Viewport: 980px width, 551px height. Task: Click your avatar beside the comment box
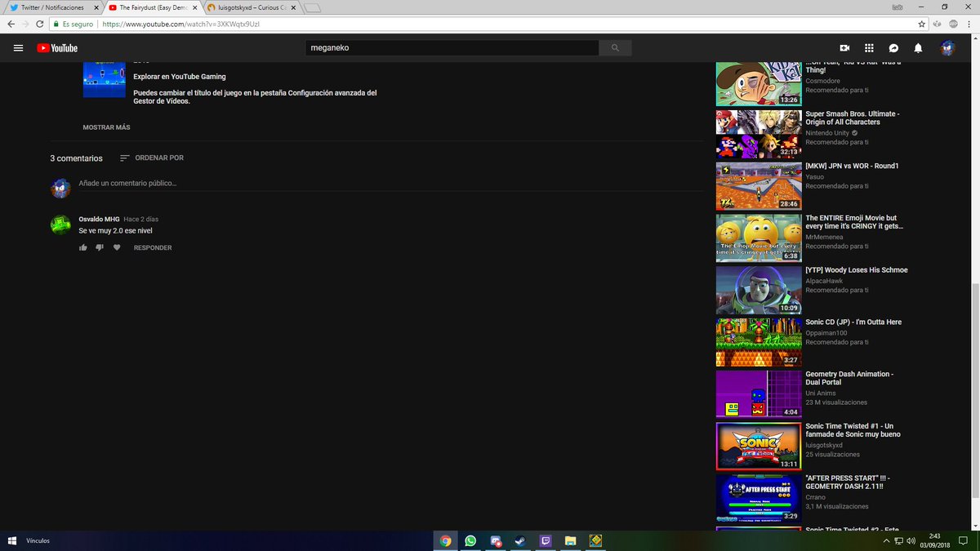60,187
